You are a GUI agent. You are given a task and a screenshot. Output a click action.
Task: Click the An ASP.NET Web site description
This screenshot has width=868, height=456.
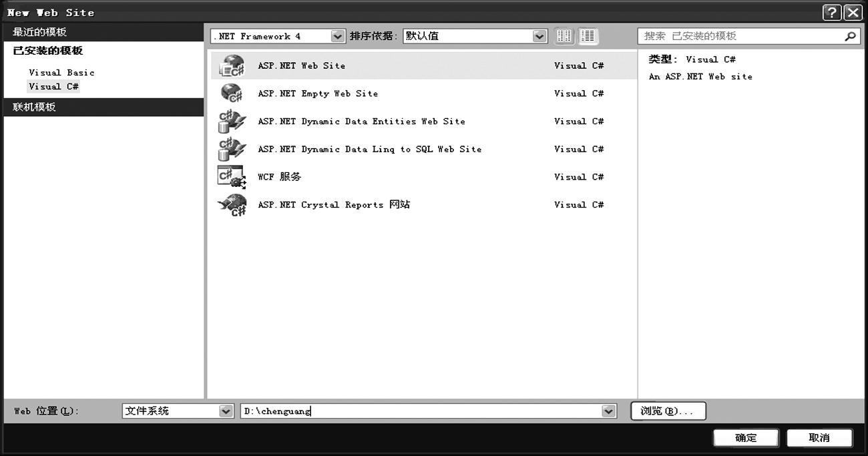pos(700,77)
